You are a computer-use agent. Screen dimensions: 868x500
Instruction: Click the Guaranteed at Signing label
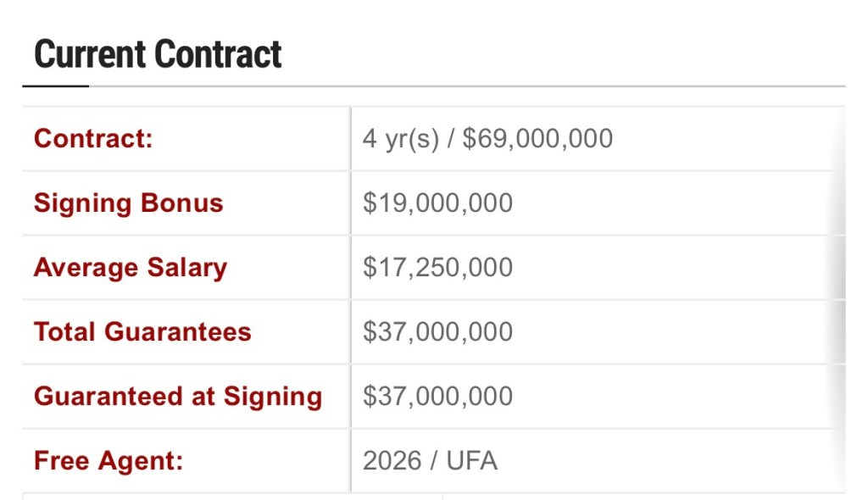(178, 397)
